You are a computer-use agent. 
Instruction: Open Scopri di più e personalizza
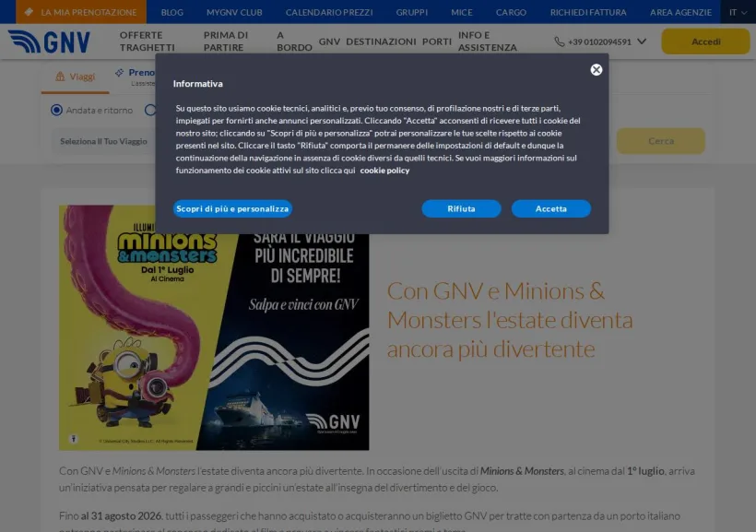pyautogui.click(x=232, y=208)
